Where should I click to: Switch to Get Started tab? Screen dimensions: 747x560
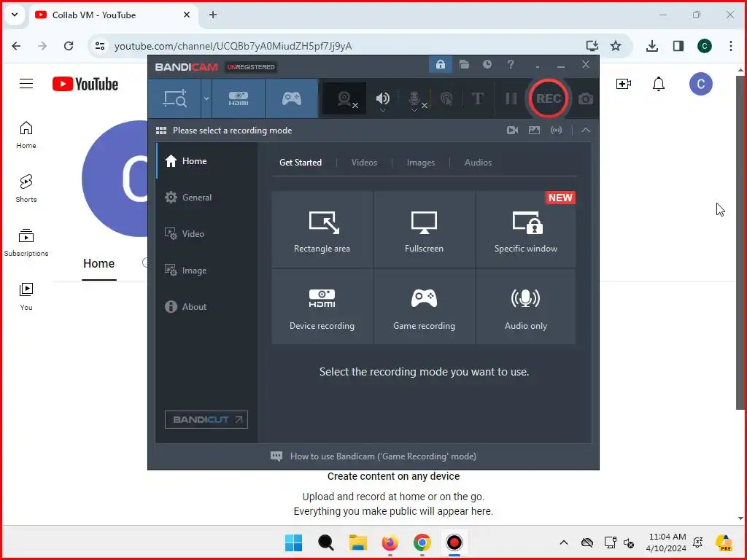click(300, 163)
